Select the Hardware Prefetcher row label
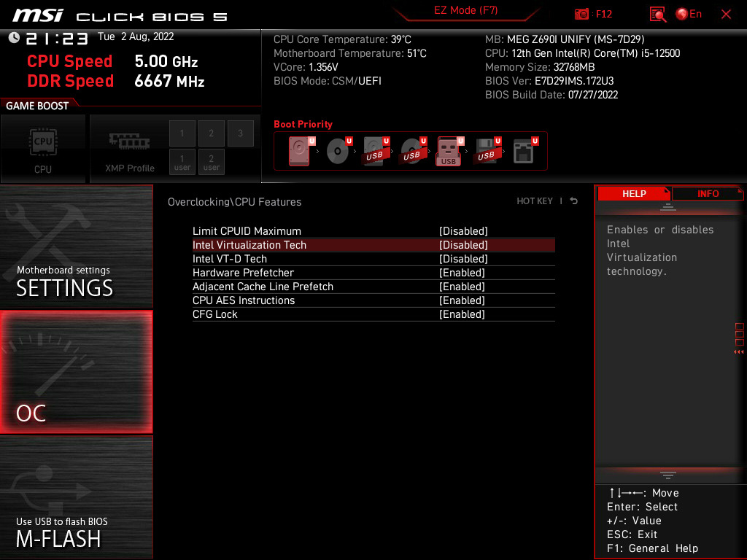Viewport: 747px width, 560px height. click(x=243, y=273)
